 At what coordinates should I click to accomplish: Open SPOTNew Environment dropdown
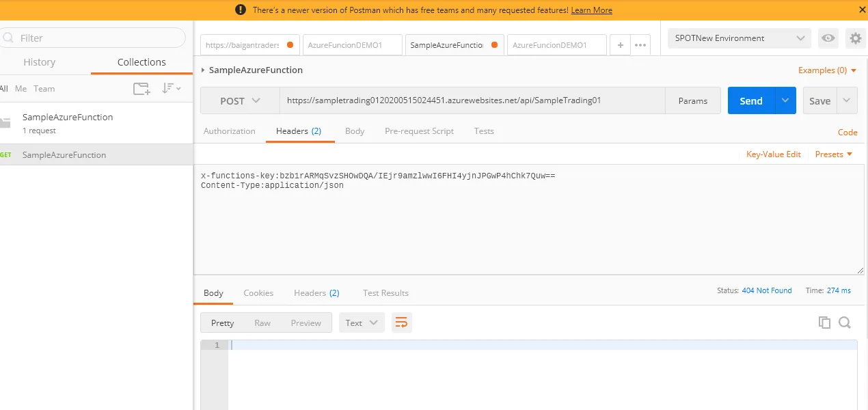740,38
